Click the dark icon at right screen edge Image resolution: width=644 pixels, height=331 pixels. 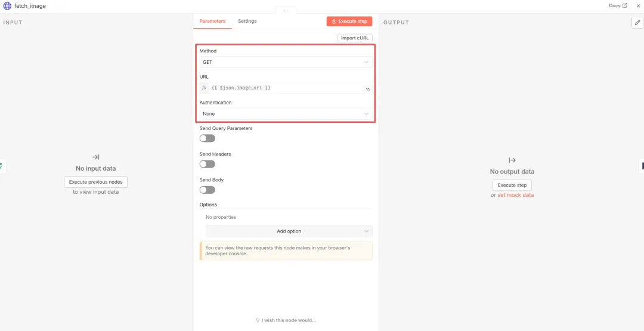coord(642,166)
